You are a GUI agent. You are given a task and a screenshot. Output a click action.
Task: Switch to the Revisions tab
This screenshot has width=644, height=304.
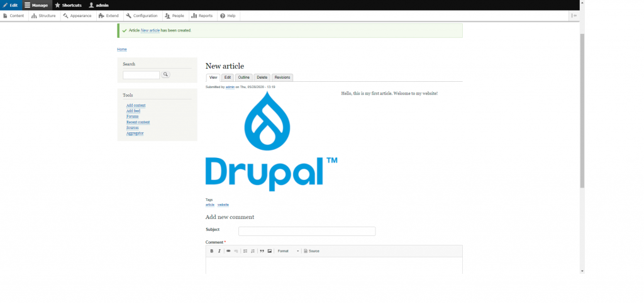[282, 77]
